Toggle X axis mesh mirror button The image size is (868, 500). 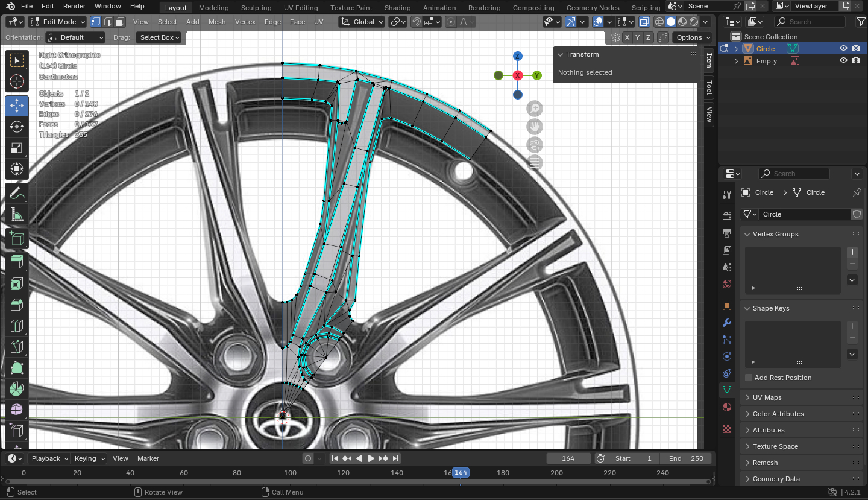[x=627, y=37]
